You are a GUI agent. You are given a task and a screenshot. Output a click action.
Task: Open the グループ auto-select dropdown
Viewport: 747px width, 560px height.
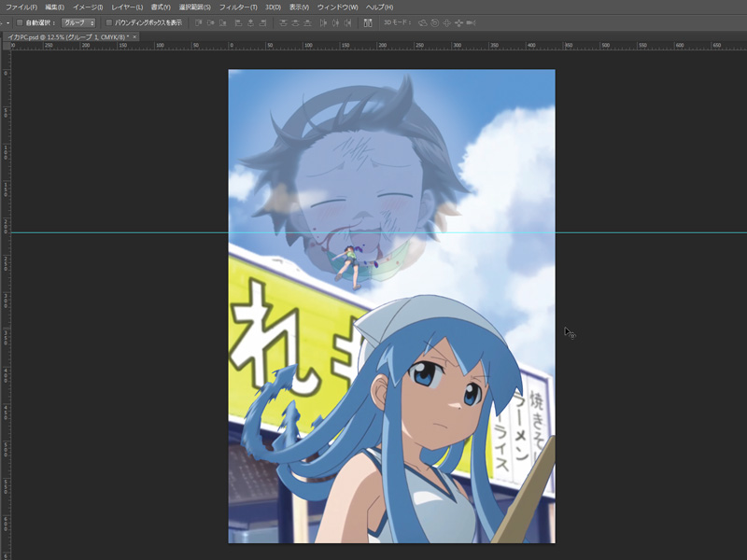pyautogui.click(x=78, y=22)
